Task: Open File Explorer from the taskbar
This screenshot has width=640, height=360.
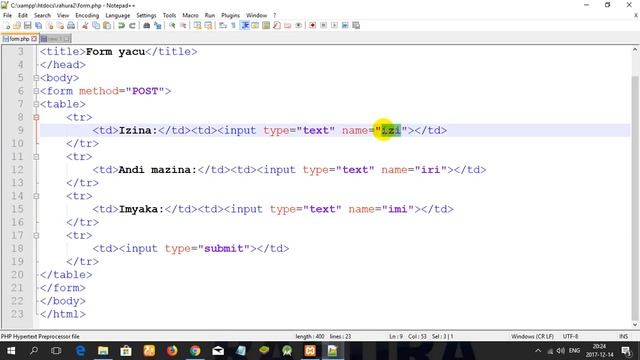Action: pyautogui.click(x=103, y=351)
